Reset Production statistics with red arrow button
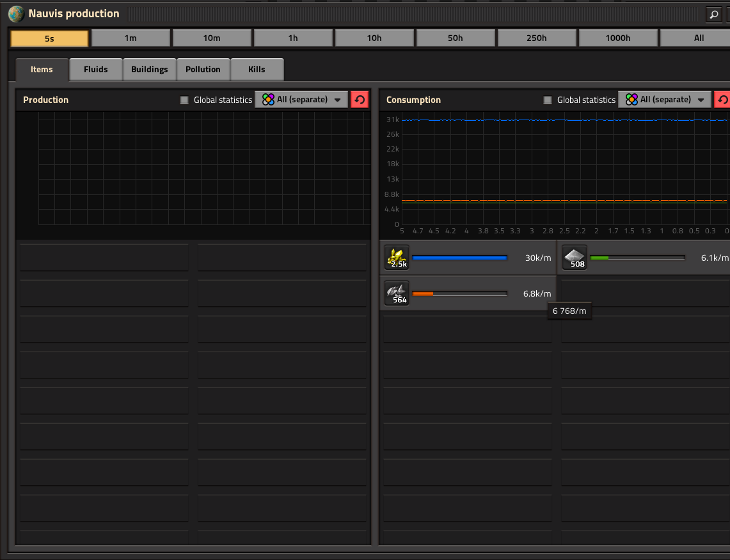Image resolution: width=730 pixels, height=560 pixels. point(360,100)
